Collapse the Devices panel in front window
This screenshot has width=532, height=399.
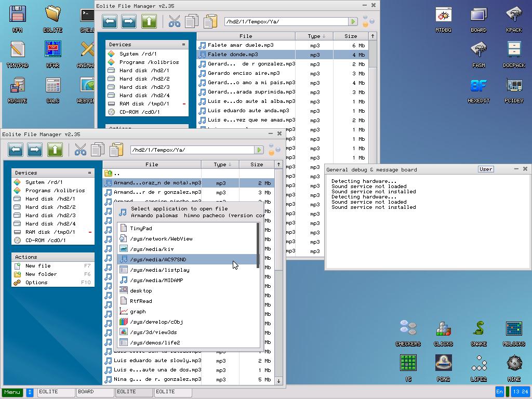coord(89,172)
